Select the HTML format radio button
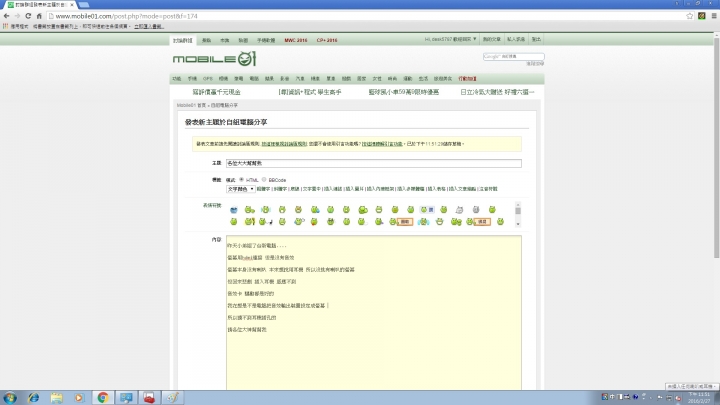 tap(242, 180)
